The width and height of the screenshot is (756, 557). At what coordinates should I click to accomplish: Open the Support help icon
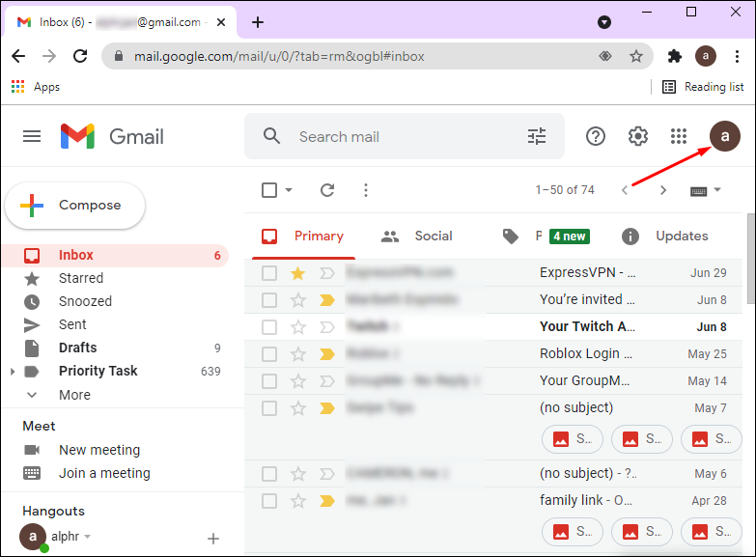[596, 136]
